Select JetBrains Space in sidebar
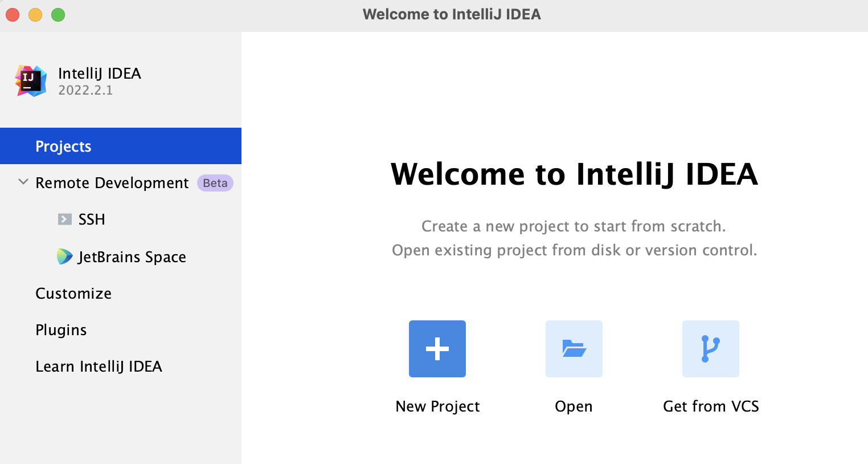The width and height of the screenshot is (868, 464). point(132,257)
